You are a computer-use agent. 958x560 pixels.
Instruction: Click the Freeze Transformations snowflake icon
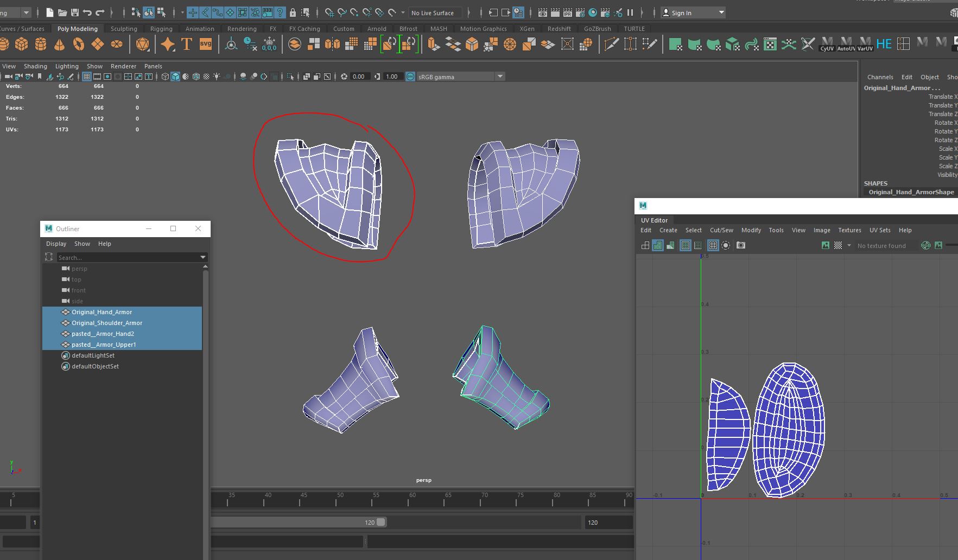click(x=269, y=44)
